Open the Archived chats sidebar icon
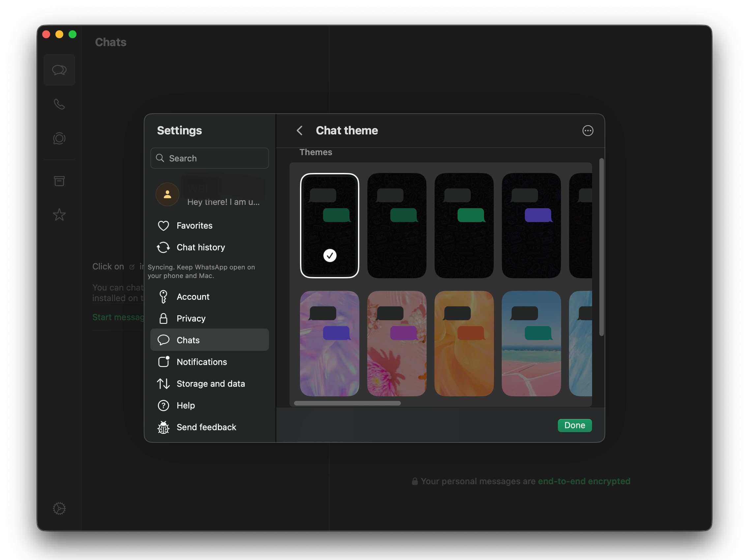The height and width of the screenshot is (560, 749). [60, 181]
